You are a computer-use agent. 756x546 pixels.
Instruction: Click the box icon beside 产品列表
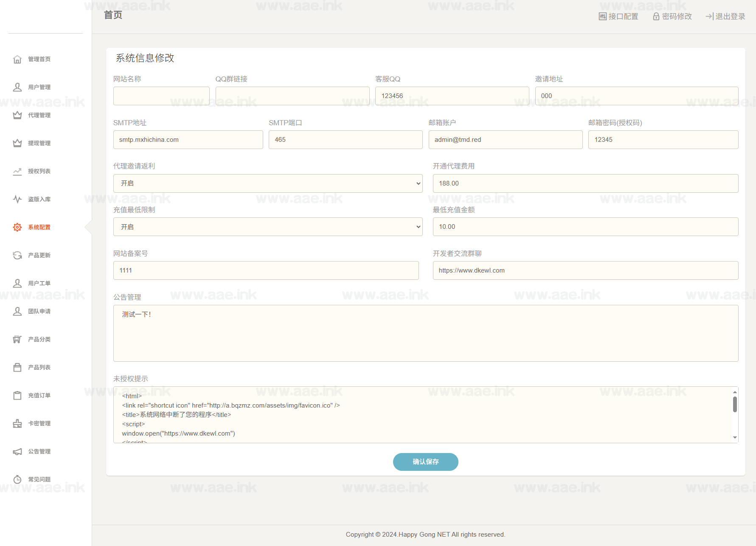(17, 367)
